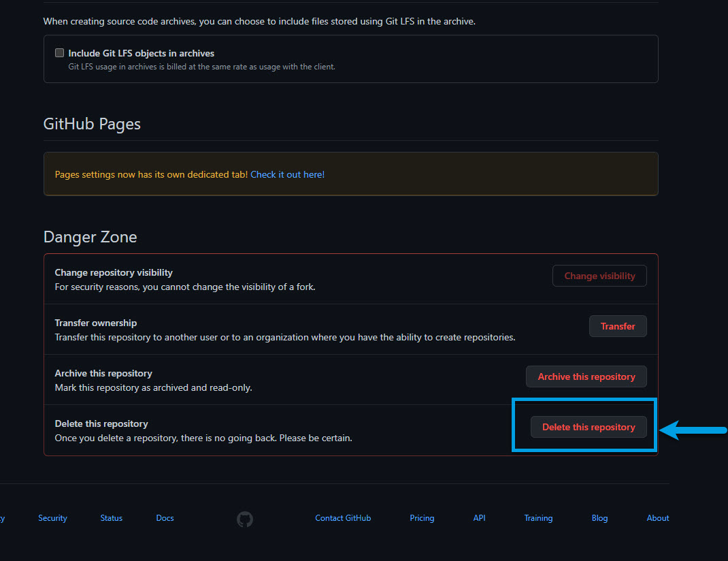This screenshot has width=728, height=561.
Task: Enable the Include Git LFS objects checkbox
Action: (x=60, y=53)
